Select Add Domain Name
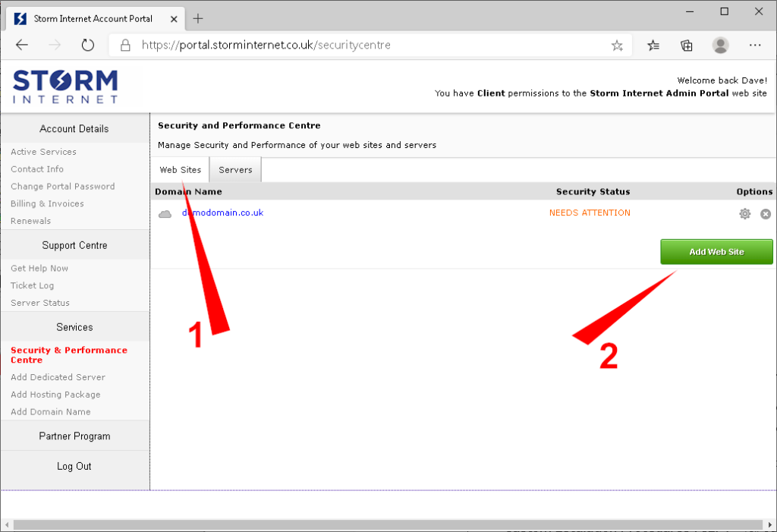Screen dimensions: 777x532 [51, 412]
